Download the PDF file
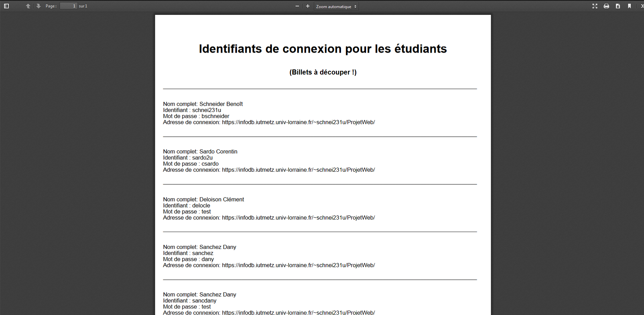This screenshot has height=315, width=644. tap(618, 6)
